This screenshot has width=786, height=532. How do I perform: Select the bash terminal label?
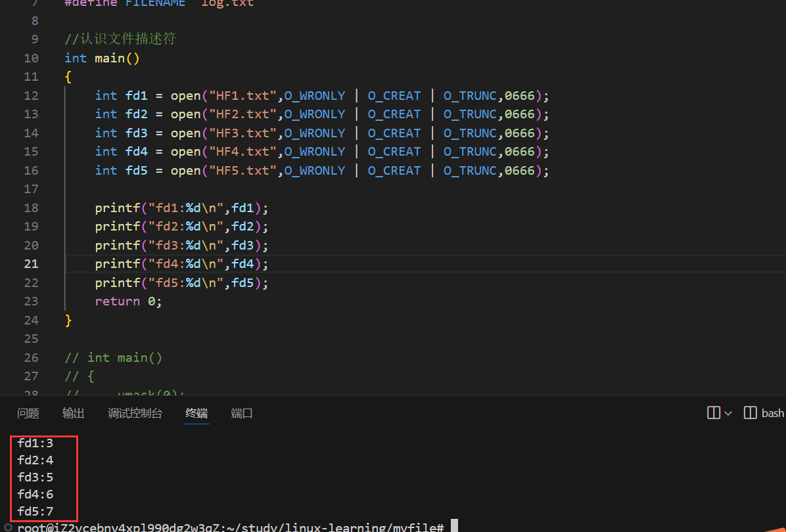773,413
